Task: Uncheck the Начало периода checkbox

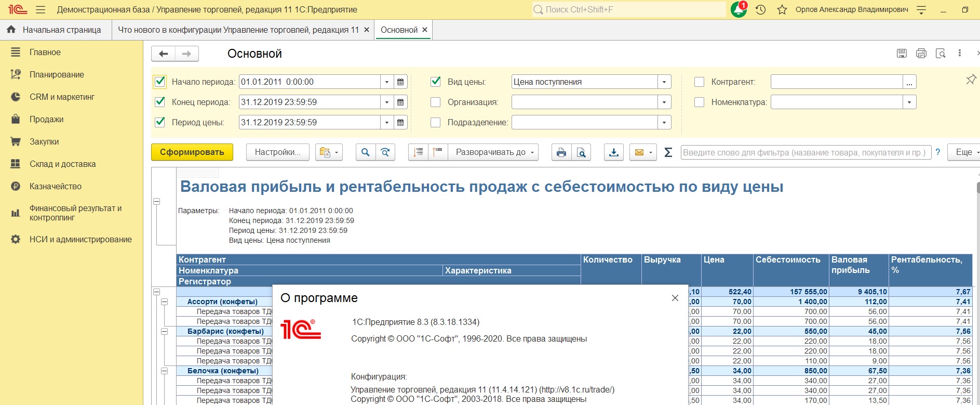Action: (160, 82)
